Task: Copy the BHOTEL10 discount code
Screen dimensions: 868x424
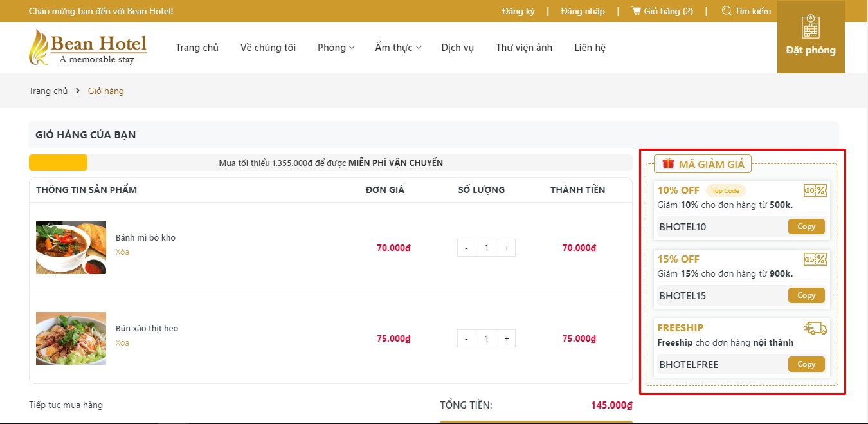Action: 806,226
